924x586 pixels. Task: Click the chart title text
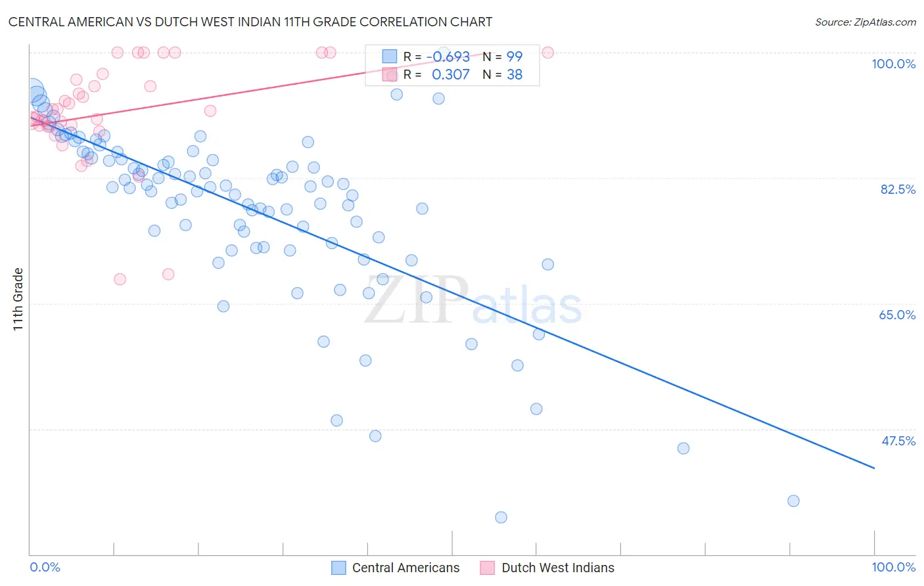250,22
